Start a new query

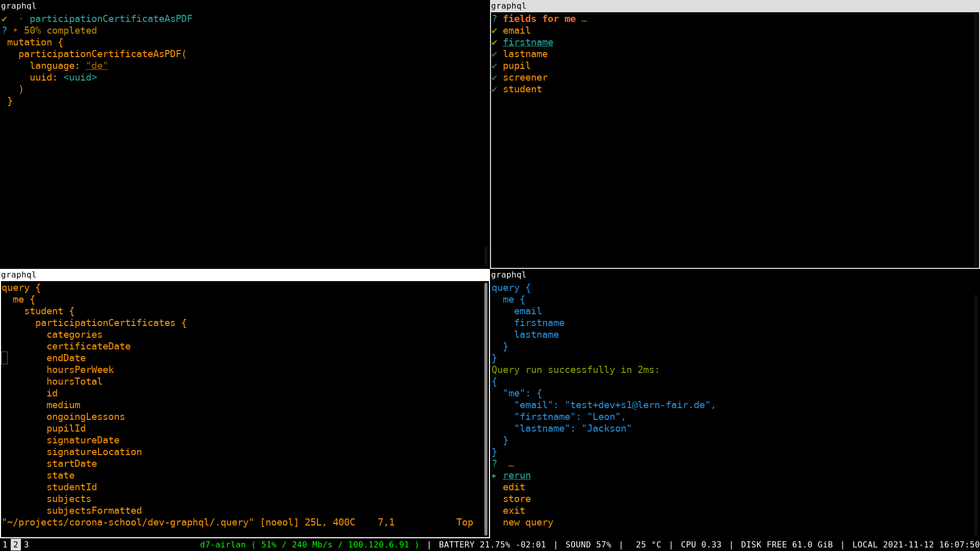(x=528, y=522)
